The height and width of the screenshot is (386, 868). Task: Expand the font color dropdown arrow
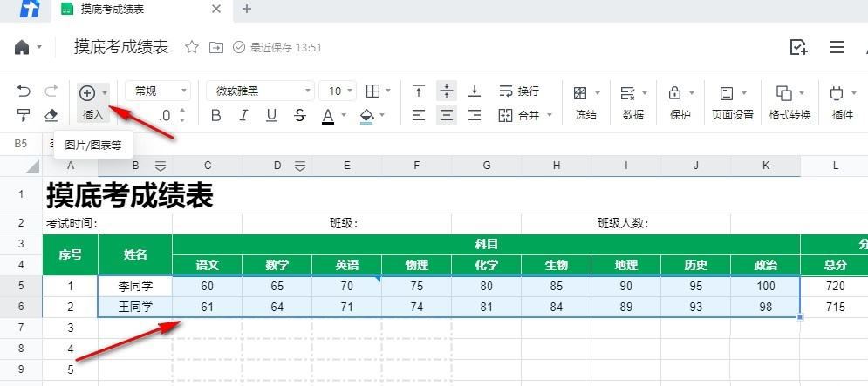tap(344, 116)
